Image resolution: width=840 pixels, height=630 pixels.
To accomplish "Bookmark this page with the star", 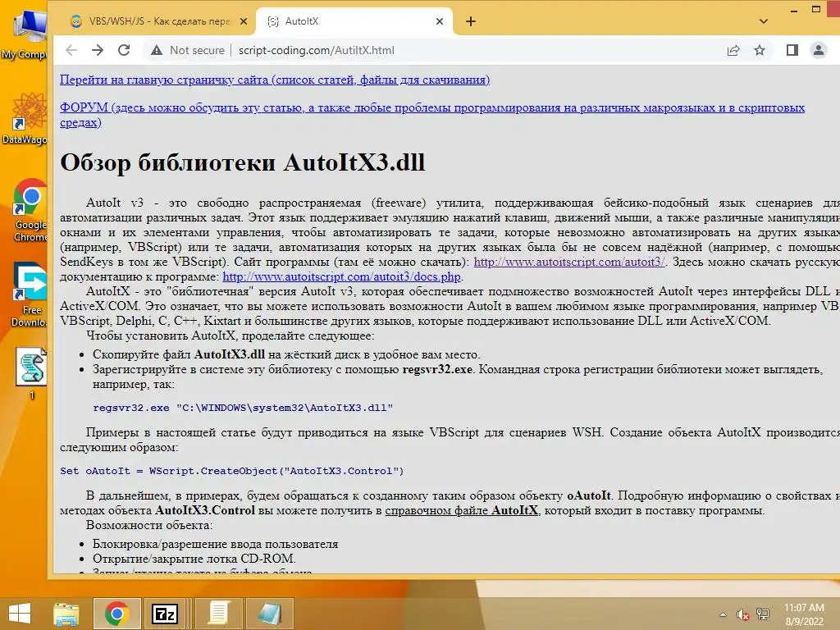I will [760, 50].
